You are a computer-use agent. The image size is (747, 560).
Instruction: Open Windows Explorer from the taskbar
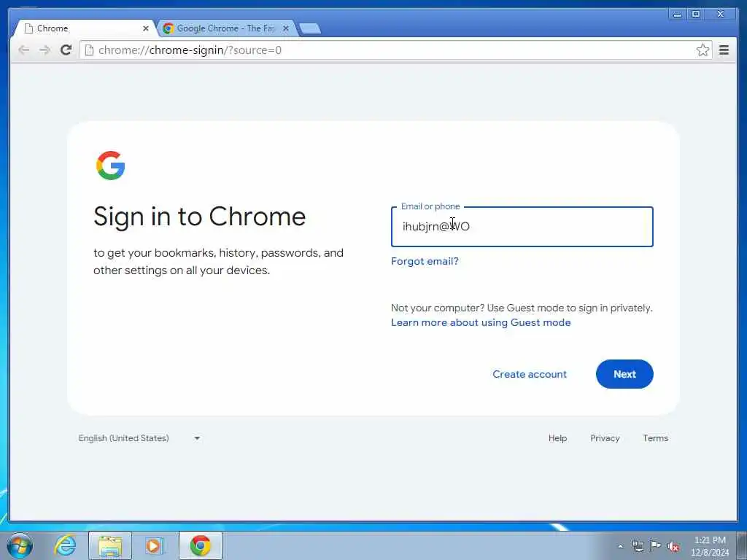[110, 545]
